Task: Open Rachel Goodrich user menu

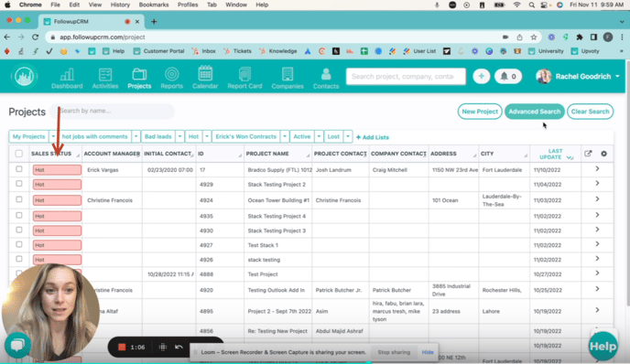Action: (x=578, y=76)
